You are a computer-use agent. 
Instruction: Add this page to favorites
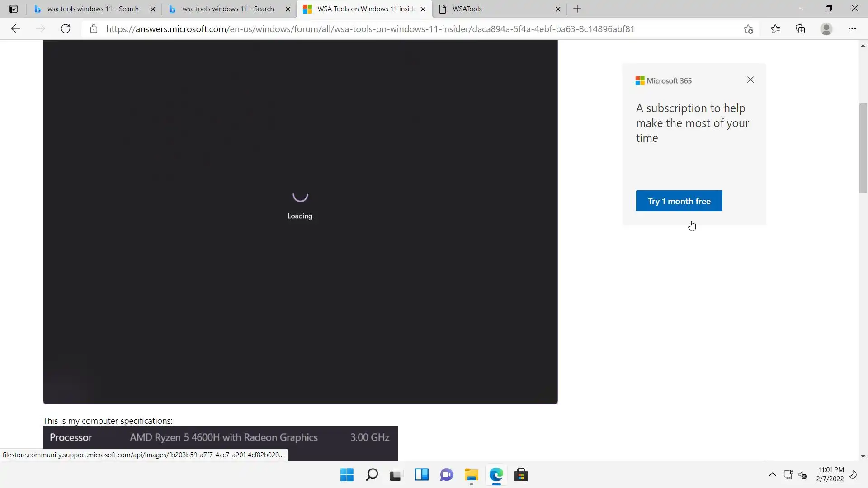748,29
